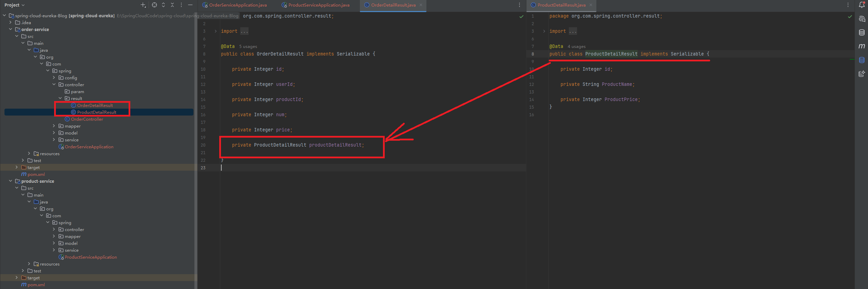Click the '5 usages' hint

click(x=248, y=47)
